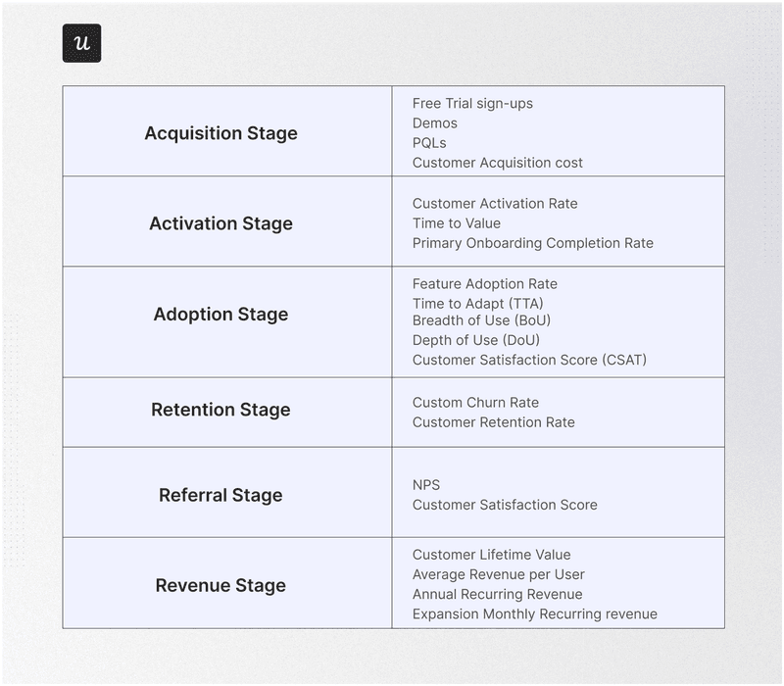Click the Adoption Stage row label

coord(220,315)
